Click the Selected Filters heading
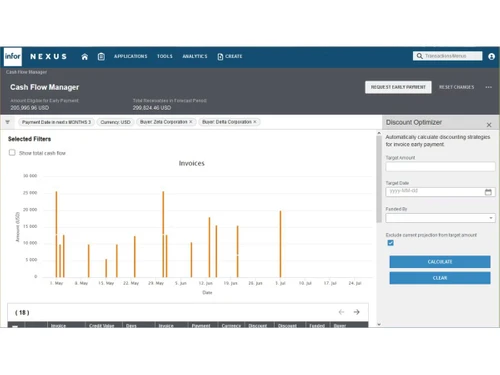This screenshot has width=500, height=375. point(29,139)
